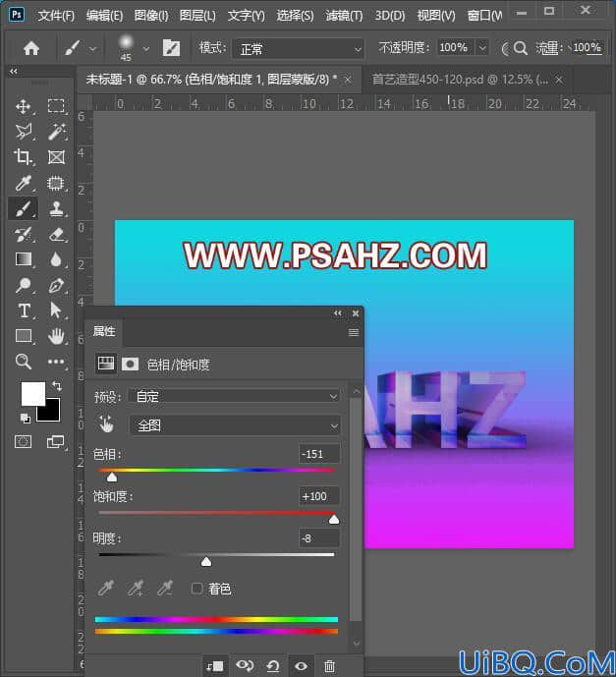Select the Frame tool
Image resolution: width=616 pixels, height=677 pixels.
tap(56, 157)
